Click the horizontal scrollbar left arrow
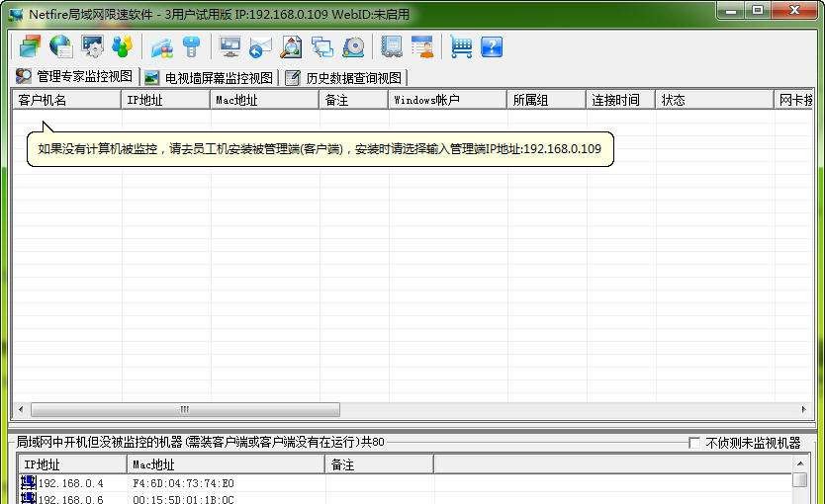Screen dimensions: 825x504 (x=21, y=409)
